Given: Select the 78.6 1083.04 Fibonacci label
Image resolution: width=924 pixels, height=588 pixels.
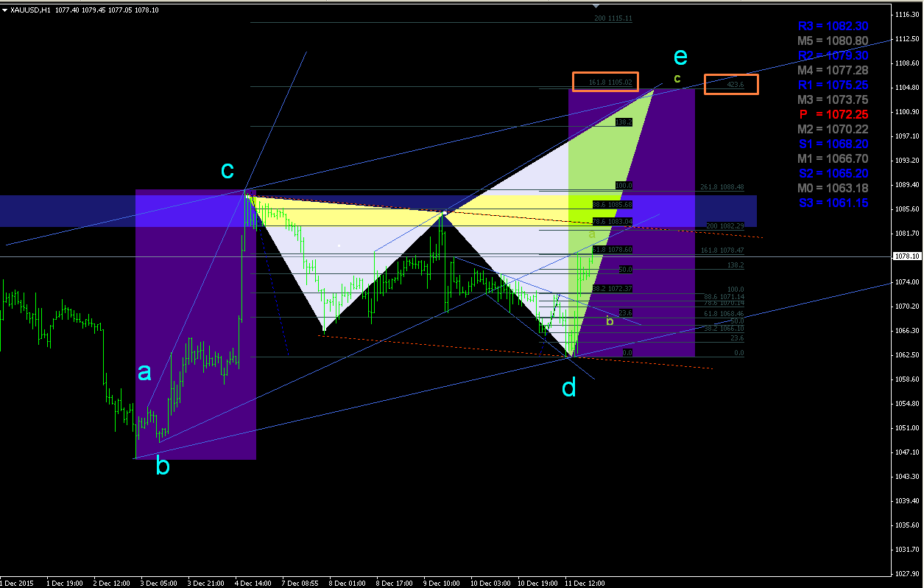Looking at the screenshot, I should (613, 221).
